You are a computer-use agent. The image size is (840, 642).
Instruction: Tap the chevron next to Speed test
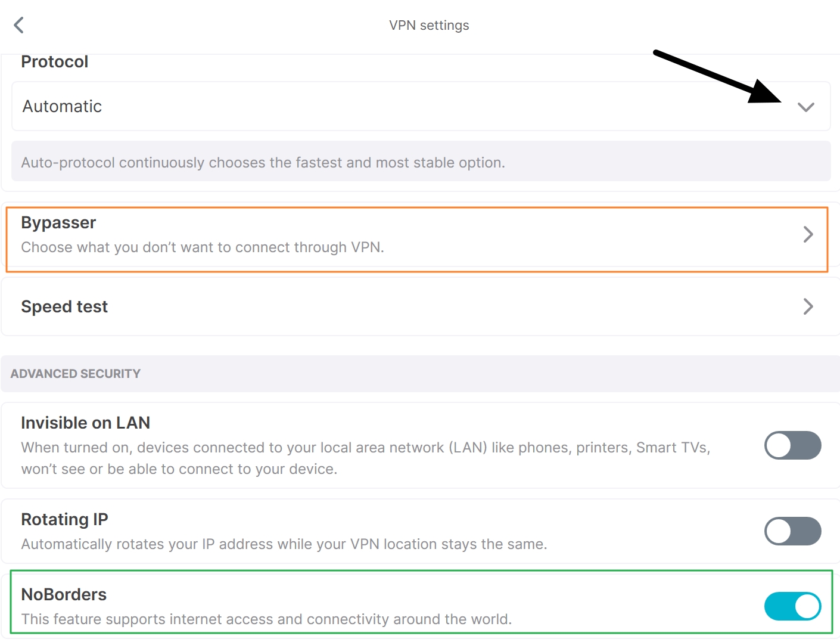pos(808,306)
